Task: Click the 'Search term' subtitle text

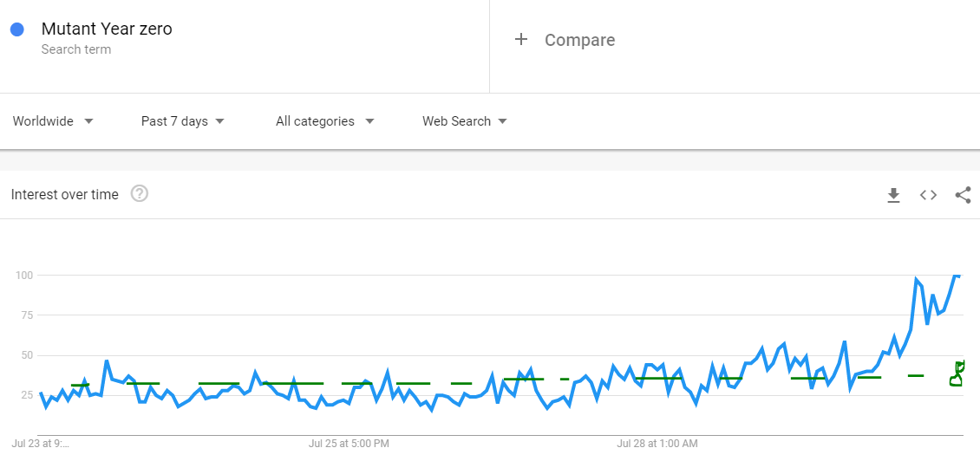Action: pyautogui.click(x=76, y=49)
